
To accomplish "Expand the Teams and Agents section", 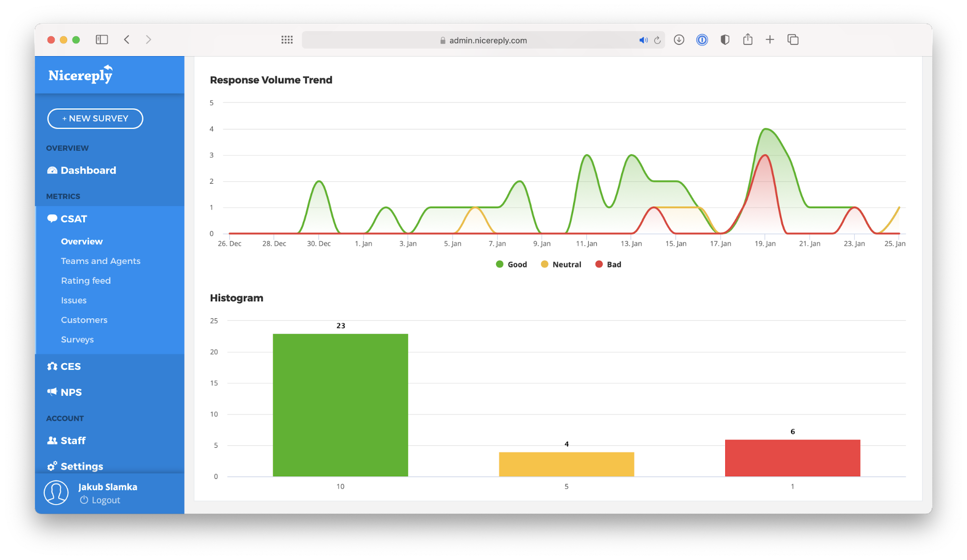I will (102, 260).
